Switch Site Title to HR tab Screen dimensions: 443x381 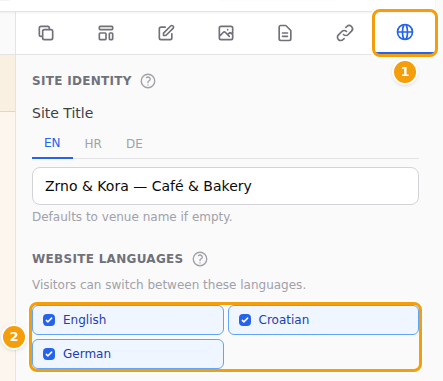pos(93,144)
